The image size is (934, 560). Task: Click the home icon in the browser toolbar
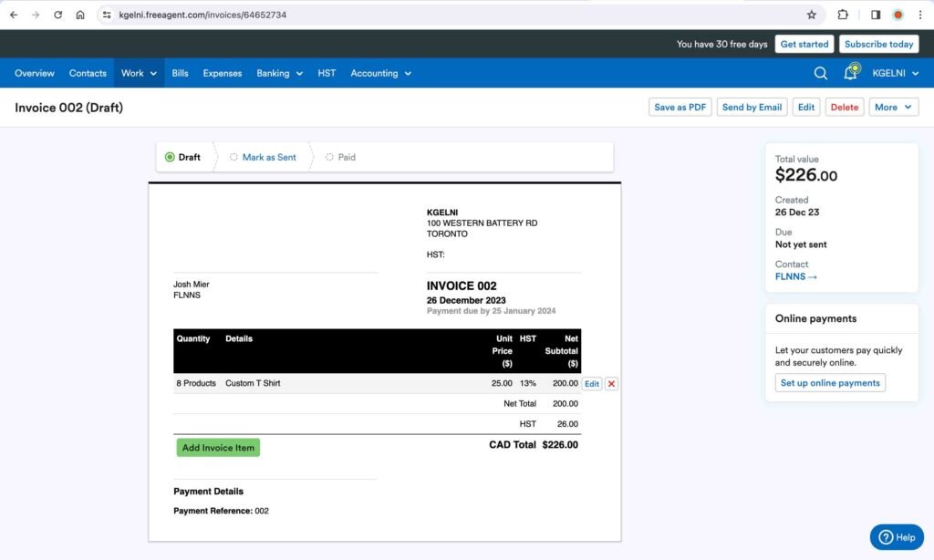click(x=80, y=15)
